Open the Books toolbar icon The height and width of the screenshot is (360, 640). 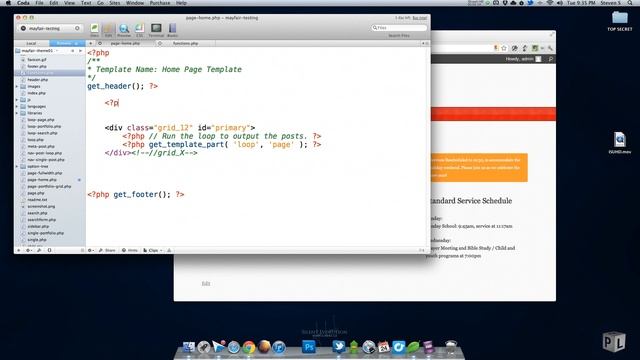pos(172,30)
